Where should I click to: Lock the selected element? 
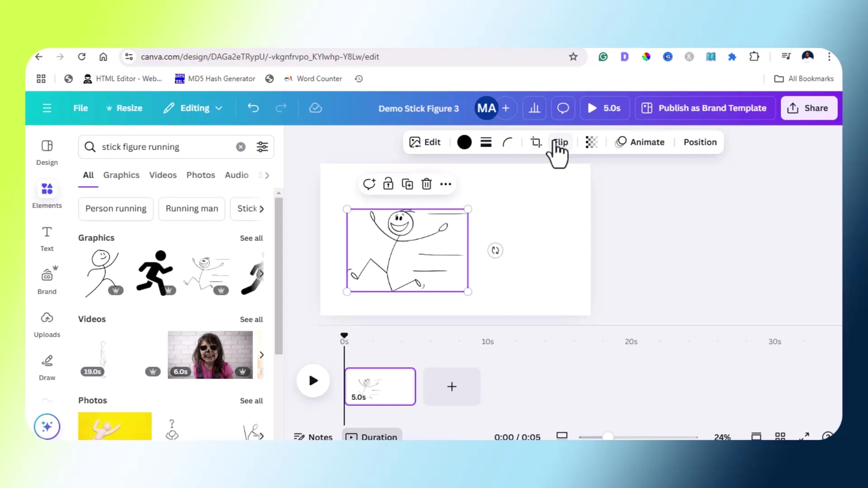click(x=388, y=184)
